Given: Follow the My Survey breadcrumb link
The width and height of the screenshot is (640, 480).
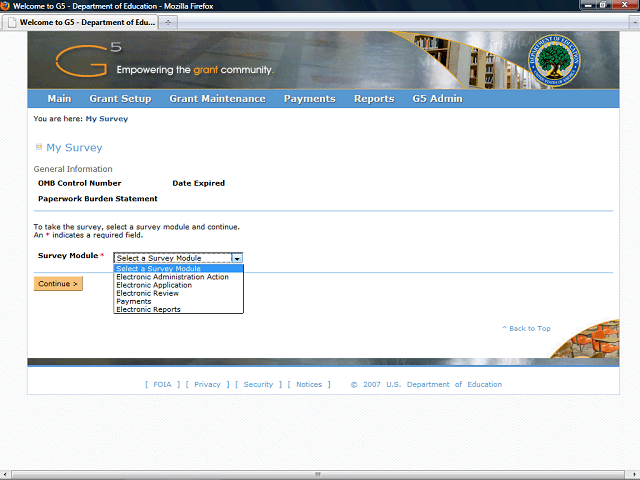Looking at the screenshot, I should [x=107, y=119].
